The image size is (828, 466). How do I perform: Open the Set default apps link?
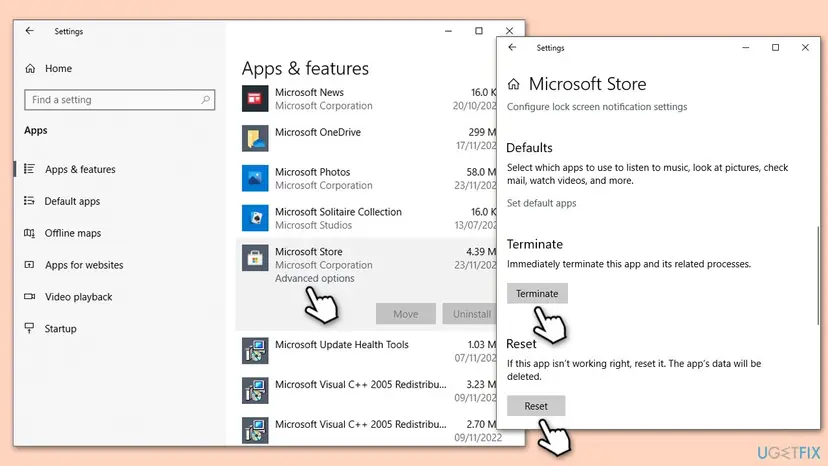[x=541, y=203]
